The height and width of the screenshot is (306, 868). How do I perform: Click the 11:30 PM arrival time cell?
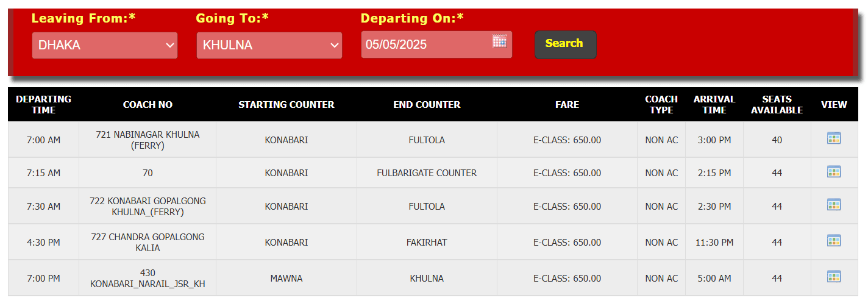tap(714, 242)
